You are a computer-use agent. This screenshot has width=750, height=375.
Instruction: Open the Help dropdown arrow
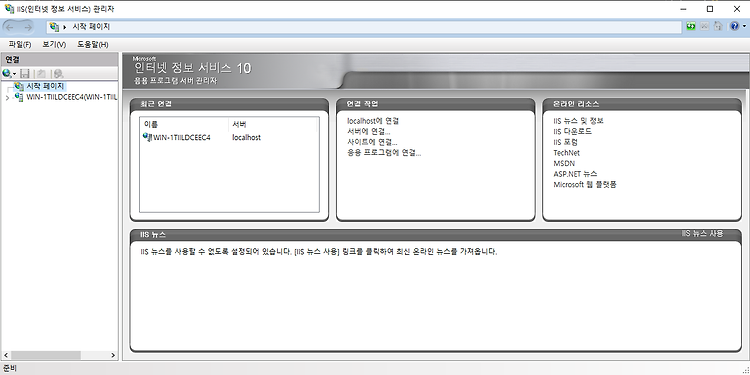(x=744, y=27)
